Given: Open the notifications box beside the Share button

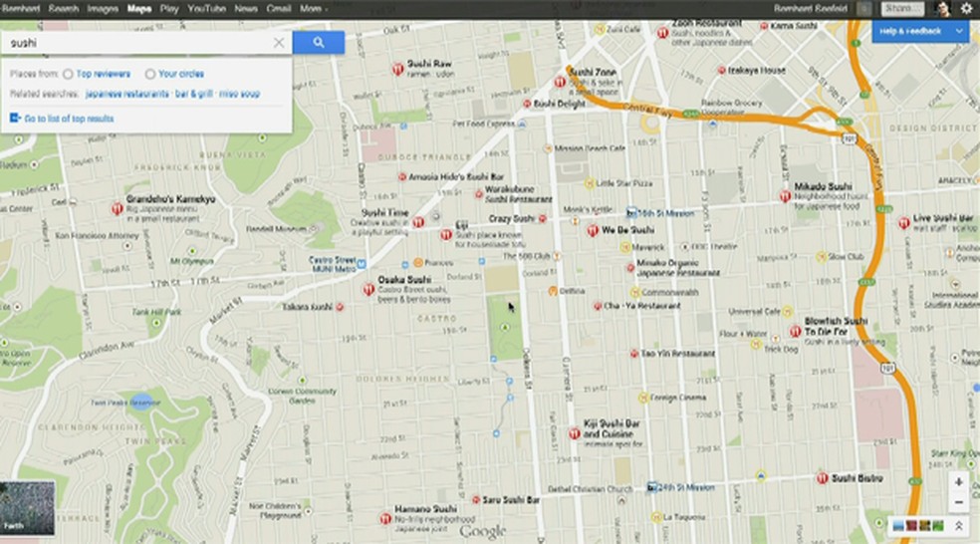Looking at the screenshot, I should point(864,9).
